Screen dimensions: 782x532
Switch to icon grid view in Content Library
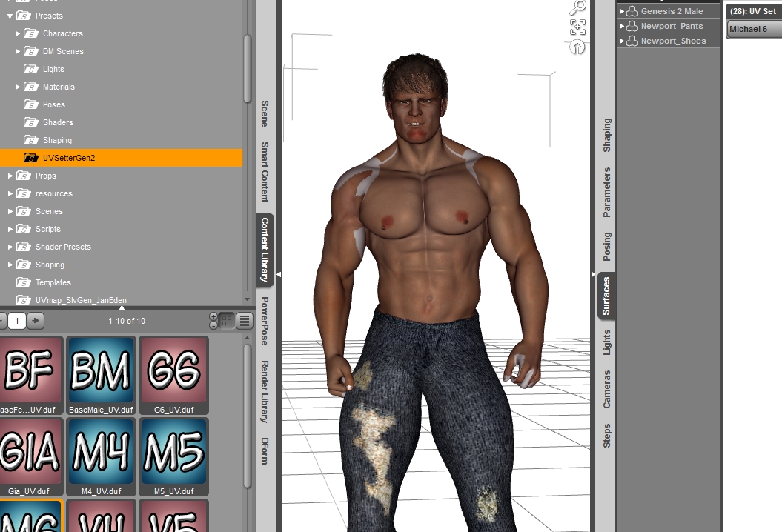(x=227, y=321)
